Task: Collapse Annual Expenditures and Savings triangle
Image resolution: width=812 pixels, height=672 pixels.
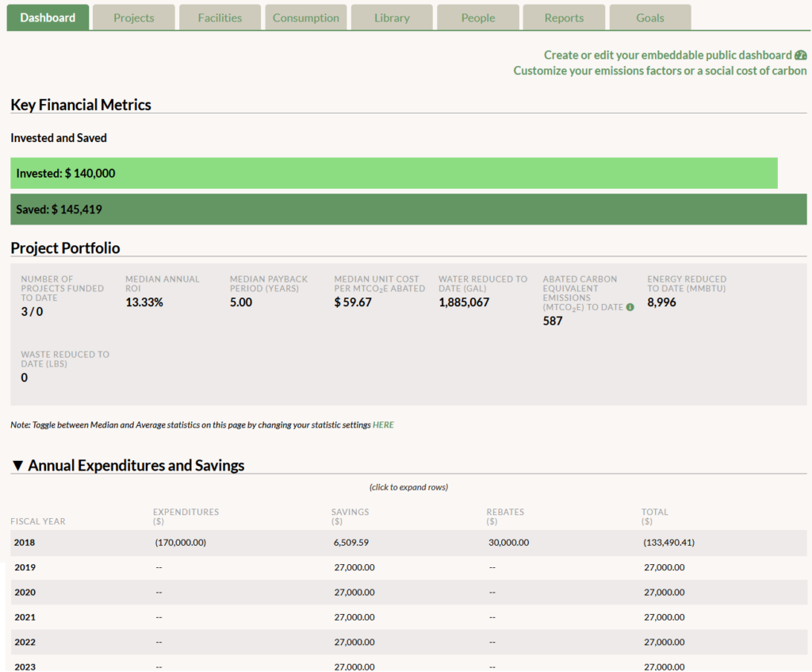Action: click(x=17, y=466)
